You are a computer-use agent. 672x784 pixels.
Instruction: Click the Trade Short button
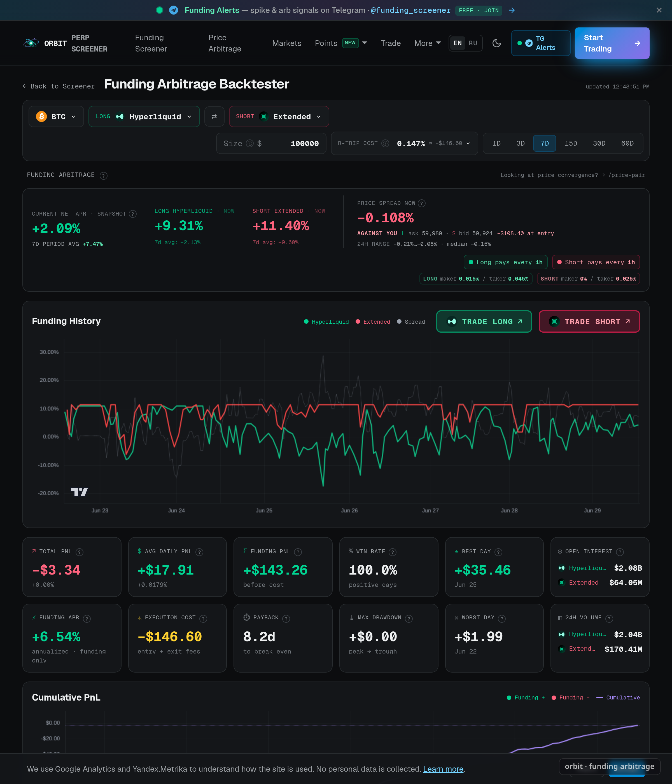click(x=589, y=322)
